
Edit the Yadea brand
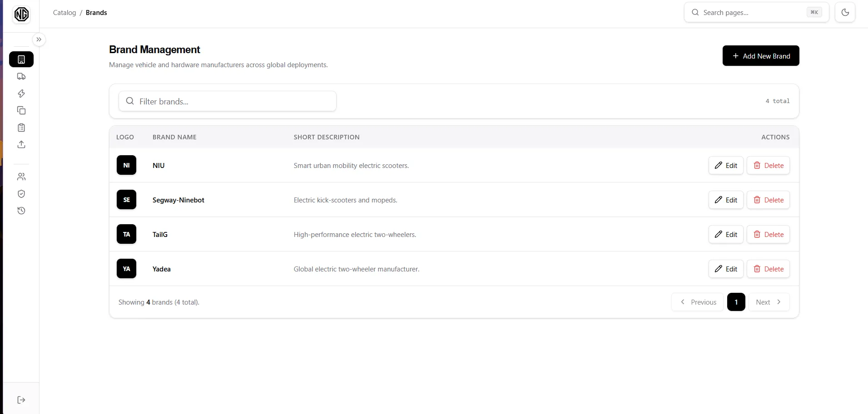(726, 269)
